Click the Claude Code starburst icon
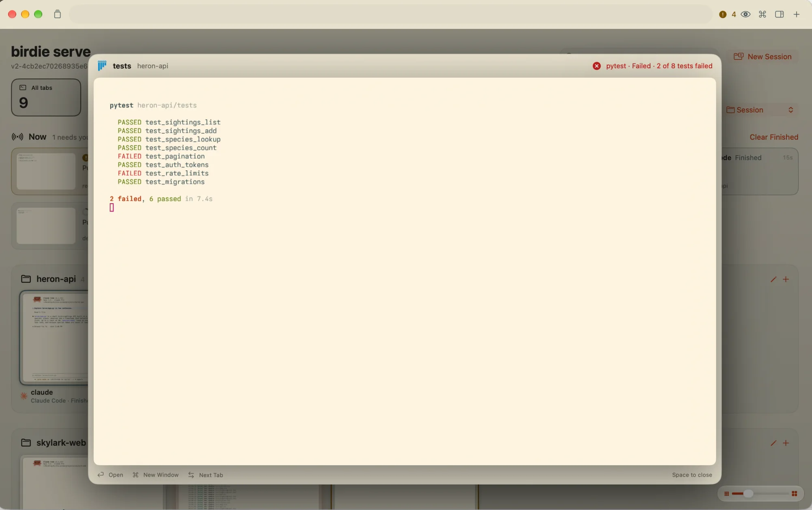This screenshot has height=510, width=812. pyautogui.click(x=24, y=396)
